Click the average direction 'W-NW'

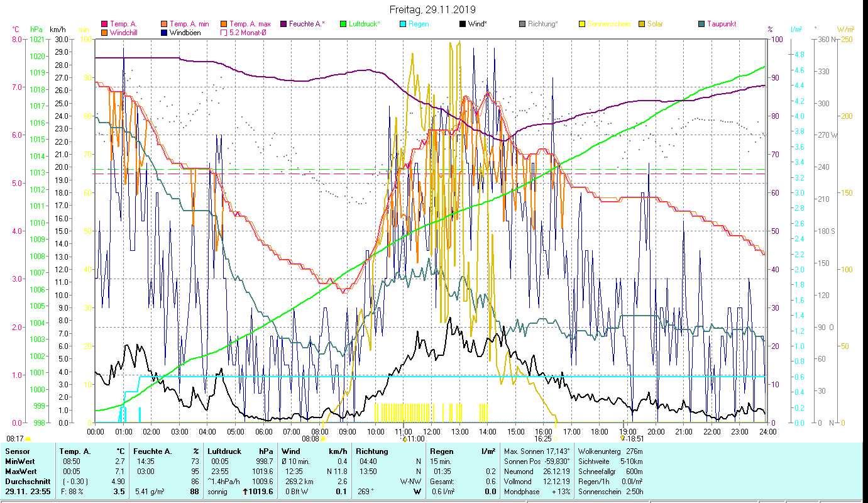point(410,482)
